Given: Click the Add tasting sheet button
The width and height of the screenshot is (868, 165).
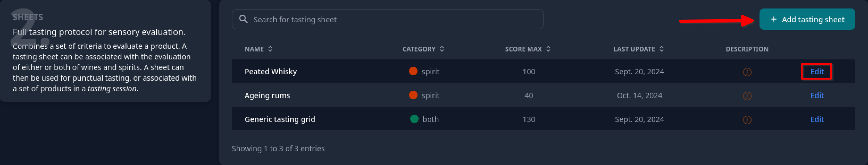Looking at the screenshot, I should 807,19.
